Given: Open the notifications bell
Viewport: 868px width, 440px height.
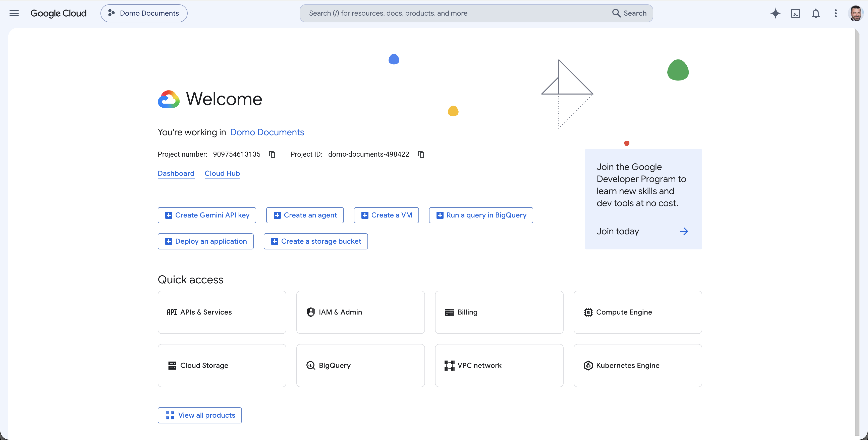Looking at the screenshot, I should [816, 13].
